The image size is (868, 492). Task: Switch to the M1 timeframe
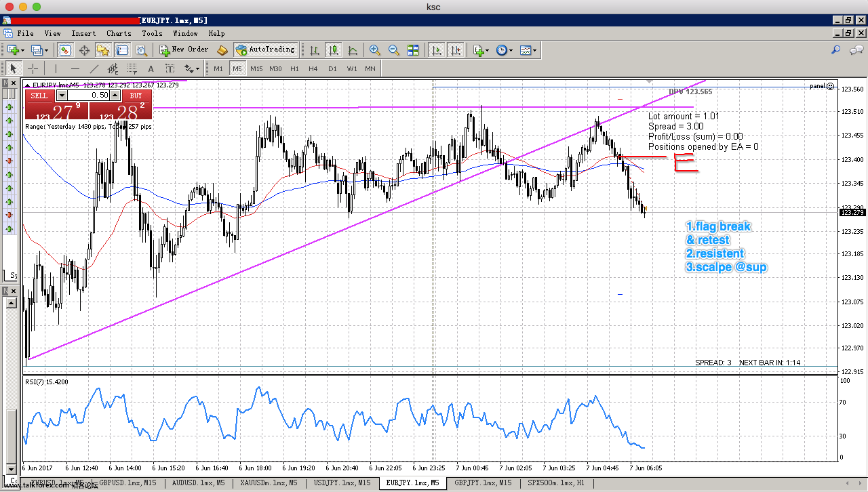(218, 68)
